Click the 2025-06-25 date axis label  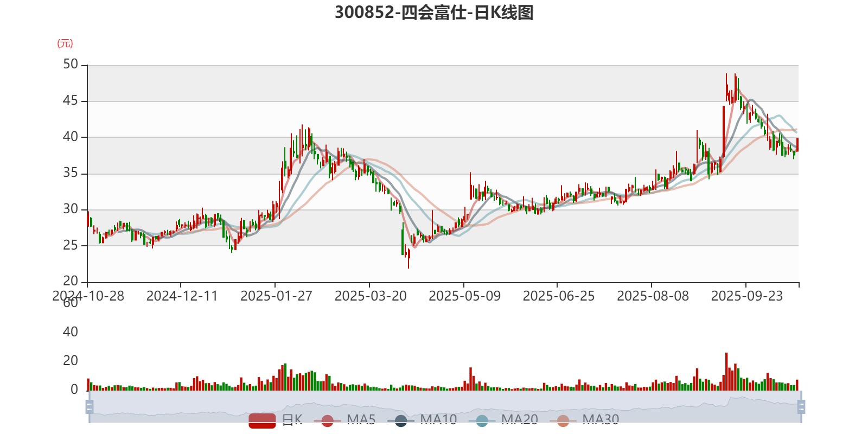(559, 296)
